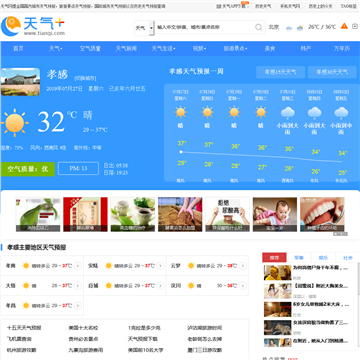Click the 天气+ site logo

click(x=33, y=26)
